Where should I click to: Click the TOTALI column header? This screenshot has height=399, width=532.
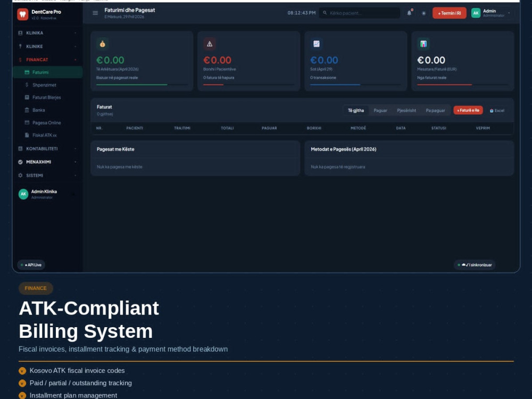[227, 128]
